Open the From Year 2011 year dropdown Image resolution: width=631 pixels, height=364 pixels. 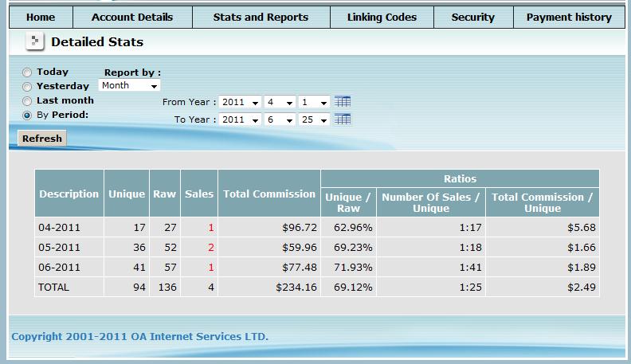coord(240,102)
